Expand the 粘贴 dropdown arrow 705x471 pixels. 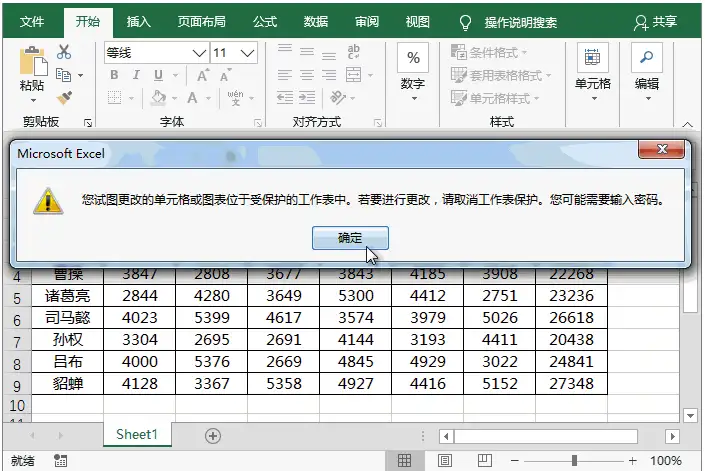click(x=32, y=99)
